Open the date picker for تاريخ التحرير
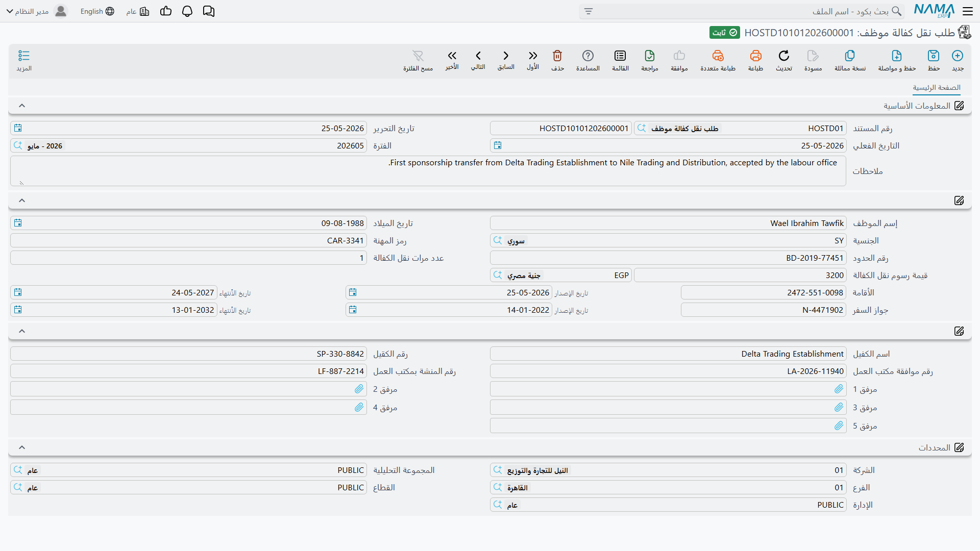The image size is (980, 551). click(18, 128)
